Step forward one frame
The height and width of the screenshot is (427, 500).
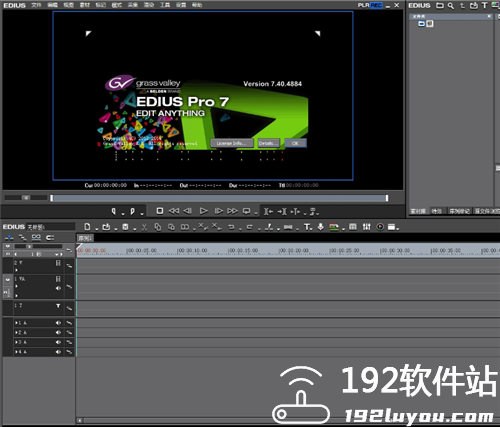(219, 211)
